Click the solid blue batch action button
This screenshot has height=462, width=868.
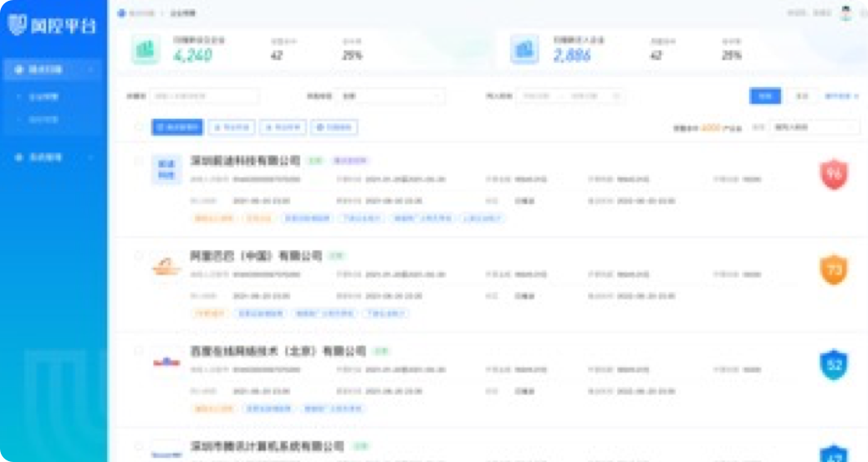click(x=177, y=127)
